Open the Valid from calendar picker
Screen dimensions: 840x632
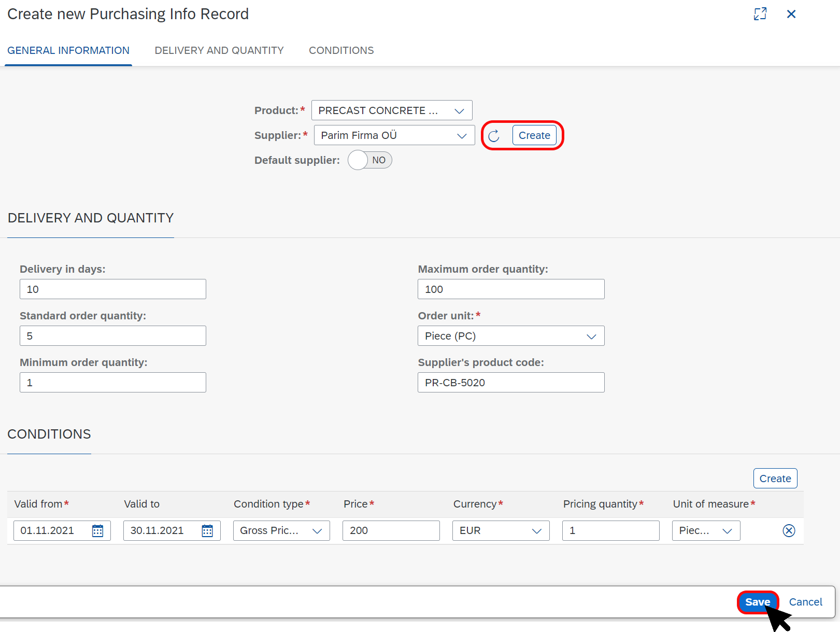(x=97, y=530)
